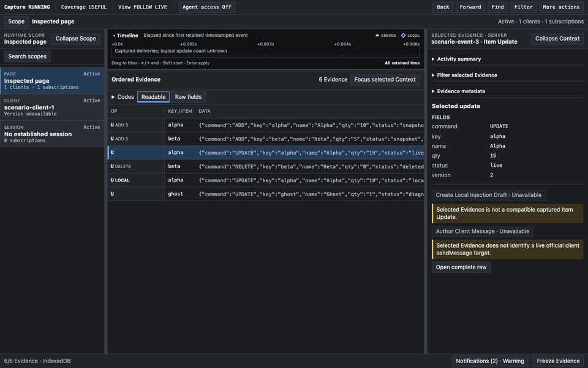Collapse the Timeline disclosure triangle
This screenshot has height=368, width=588.
114,36
